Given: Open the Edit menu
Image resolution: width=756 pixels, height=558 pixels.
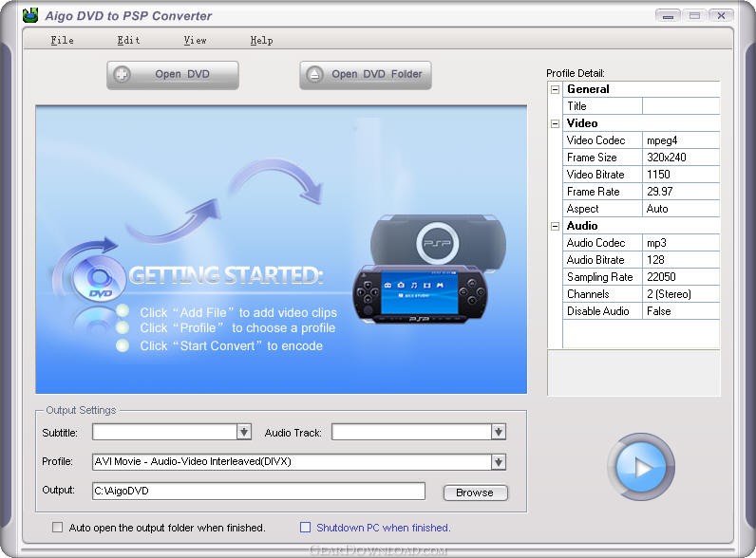Looking at the screenshot, I should tap(129, 41).
